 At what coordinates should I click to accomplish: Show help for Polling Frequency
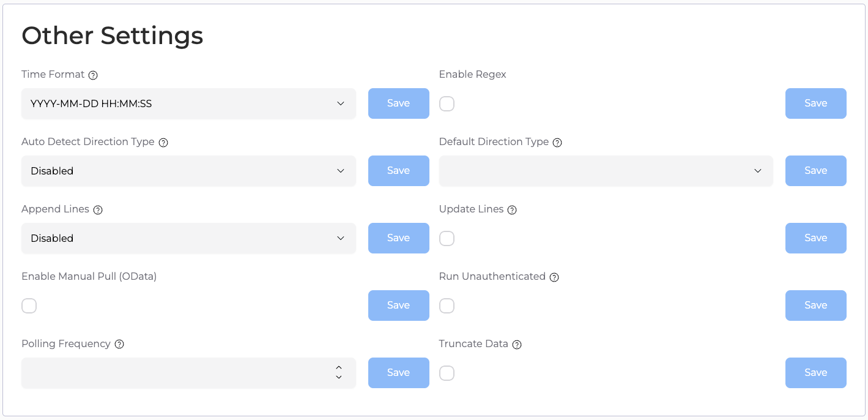pos(119,345)
